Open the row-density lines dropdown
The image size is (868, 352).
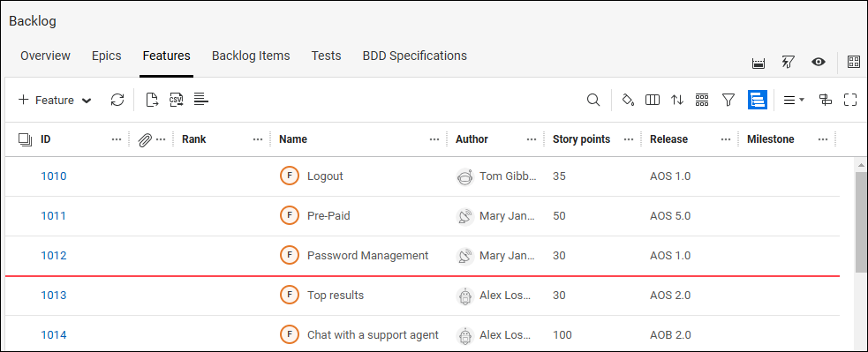(794, 101)
